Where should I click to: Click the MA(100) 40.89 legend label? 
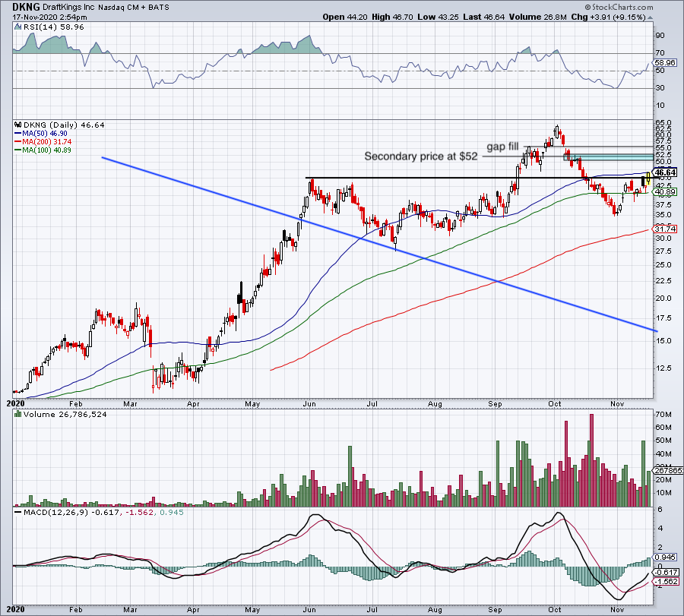[x=46, y=150]
